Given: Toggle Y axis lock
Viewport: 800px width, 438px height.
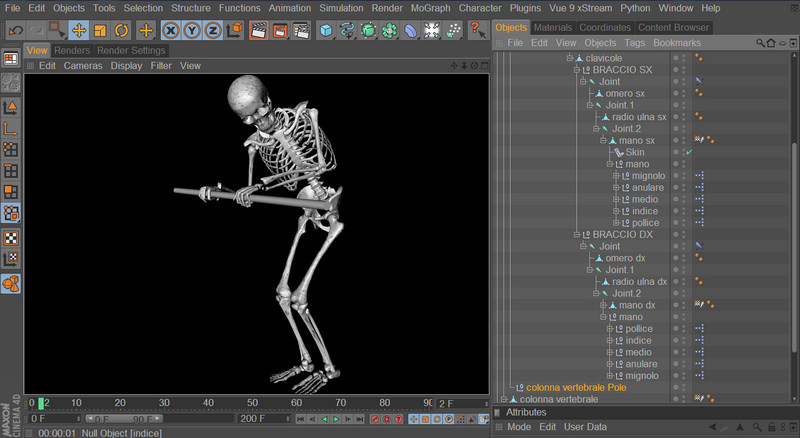Looking at the screenshot, I should (x=191, y=30).
